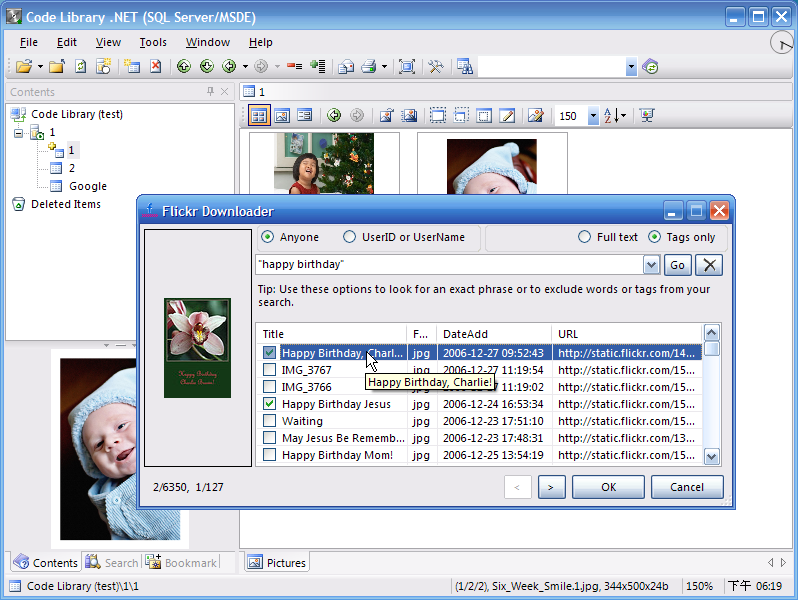Viewport: 798px width, 600px height.
Task: Click the Go button
Action: coord(677,265)
